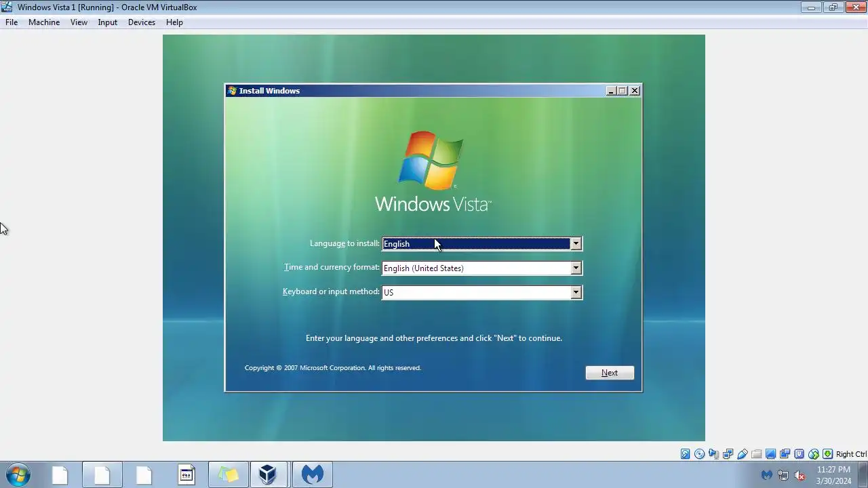The width and height of the screenshot is (868, 488).
Task: Open the Sticky Notes taskbar icon
Action: tap(229, 474)
